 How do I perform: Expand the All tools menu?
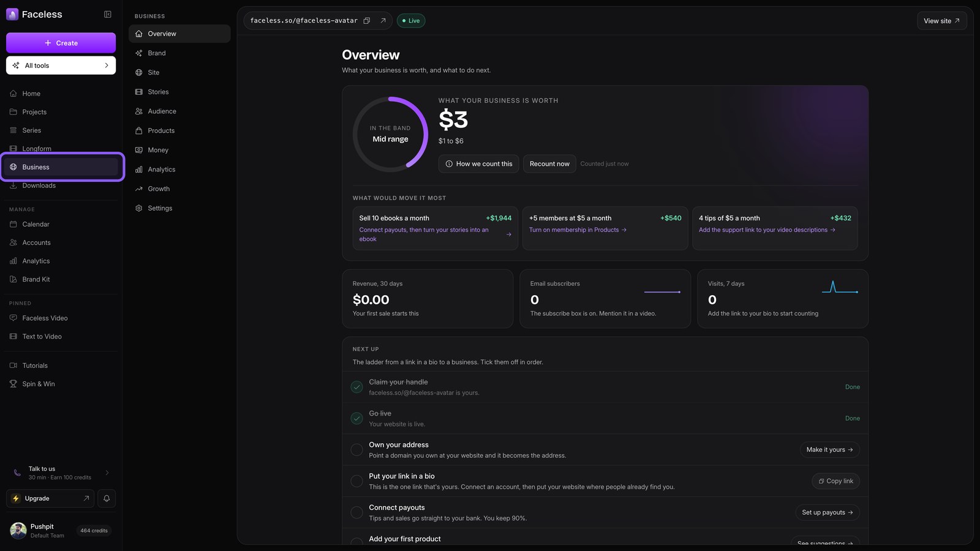point(61,66)
